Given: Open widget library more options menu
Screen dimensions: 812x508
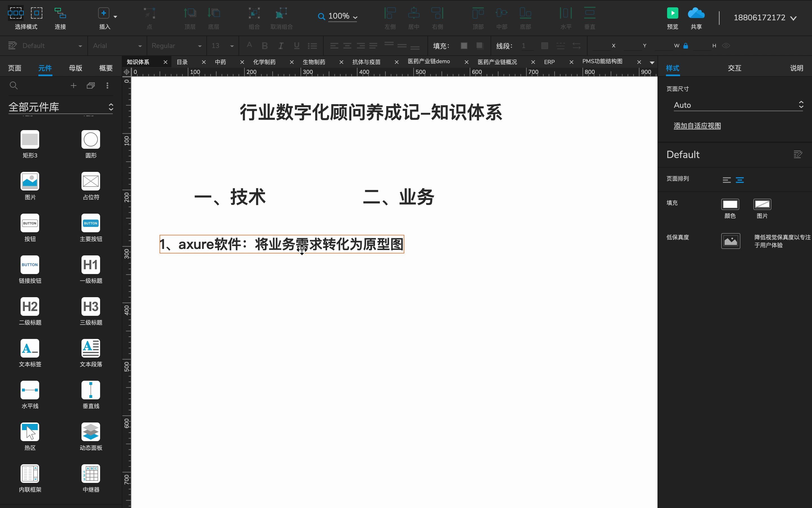Looking at the screenshot, I should pos(107,86).
